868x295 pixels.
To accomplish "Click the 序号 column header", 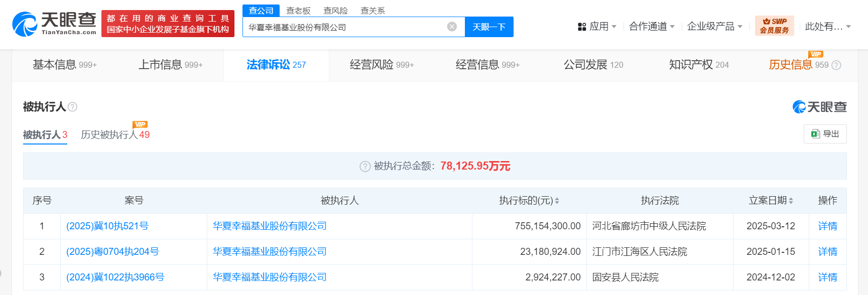I will click(42, 201).
